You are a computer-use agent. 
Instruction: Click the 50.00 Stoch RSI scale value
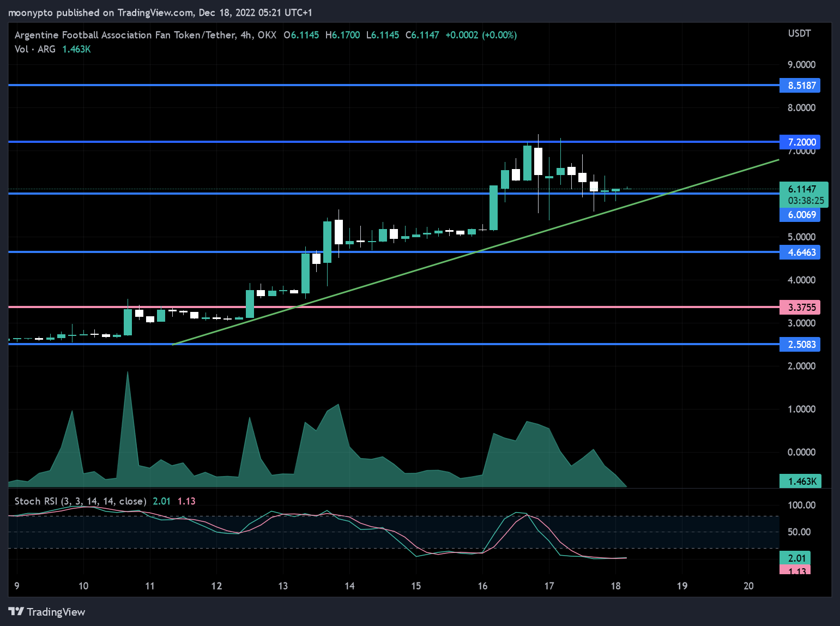pyautogui.click(x=799, y=532)
